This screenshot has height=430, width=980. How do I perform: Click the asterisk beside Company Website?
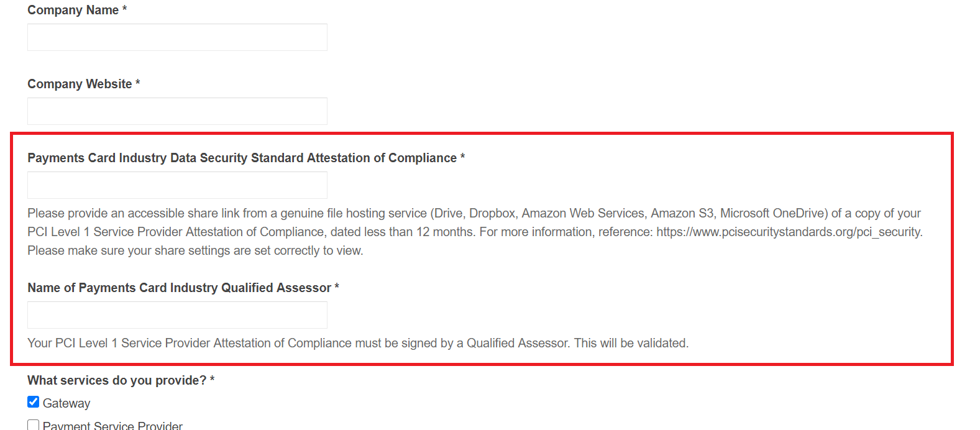coord(138,83)
